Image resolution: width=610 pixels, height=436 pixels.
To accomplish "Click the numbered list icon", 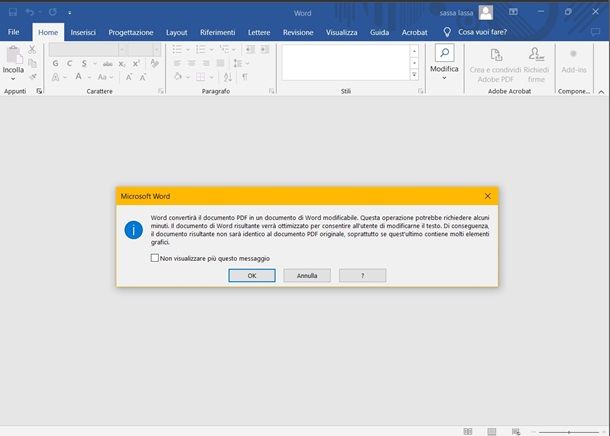I will (x=201, y=49).
